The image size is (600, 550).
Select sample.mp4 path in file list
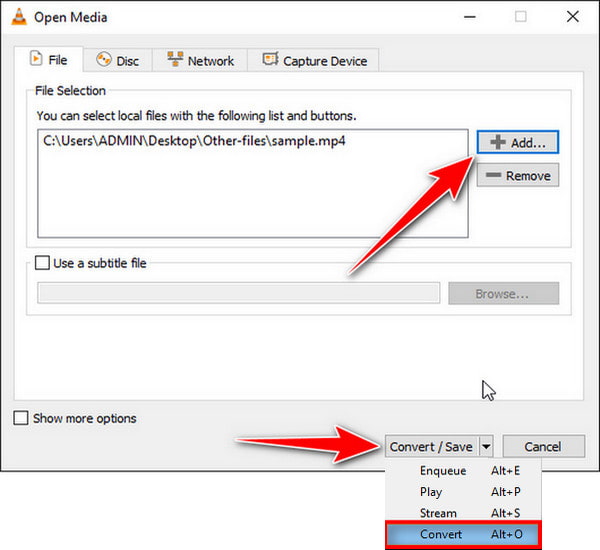point(194,141)
